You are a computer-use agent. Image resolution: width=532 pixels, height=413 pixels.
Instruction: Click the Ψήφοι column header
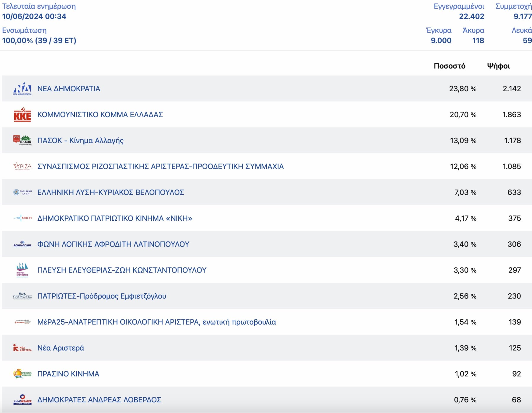499,66
